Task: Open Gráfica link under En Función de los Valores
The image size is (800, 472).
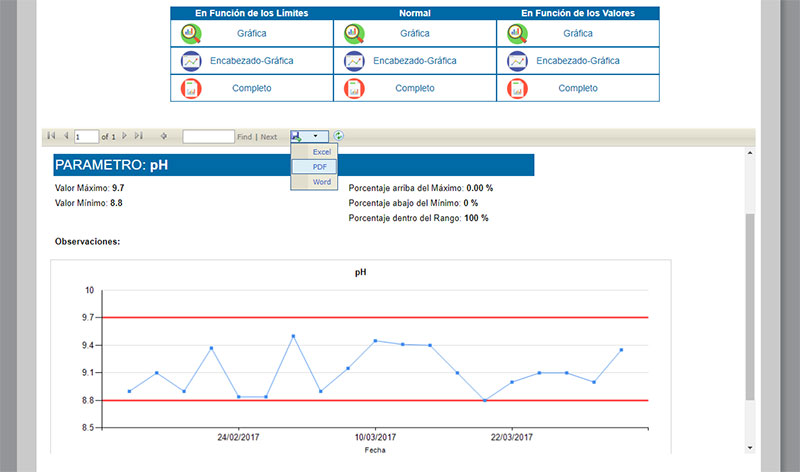Action: [578, 34]
